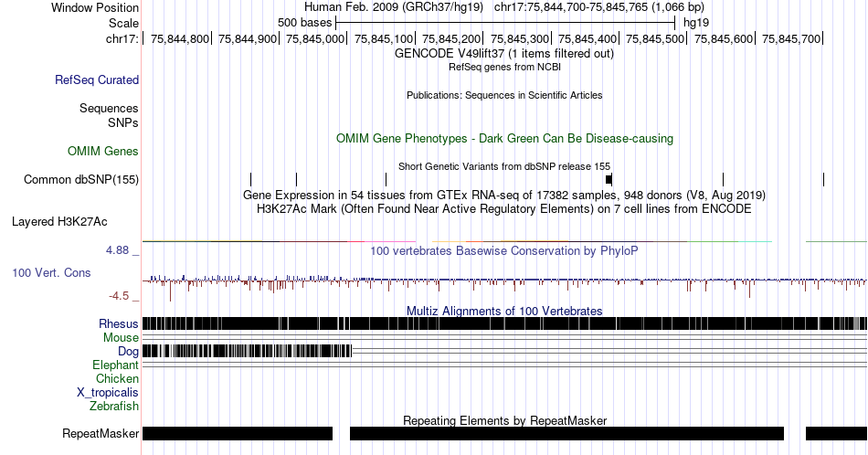This screenshot has width=868, height=455.
Task: Click the OMIM Genes track label
Action: pyautogui.click(x=103, y=152)
